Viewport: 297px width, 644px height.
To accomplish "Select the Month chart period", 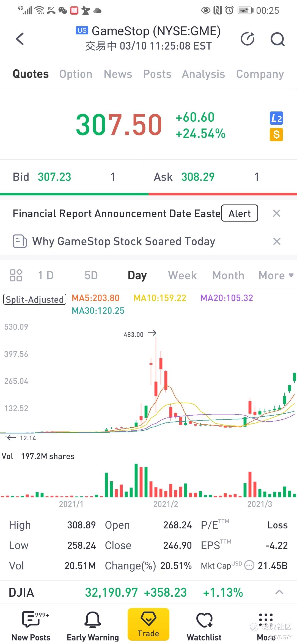I will 228,275.
